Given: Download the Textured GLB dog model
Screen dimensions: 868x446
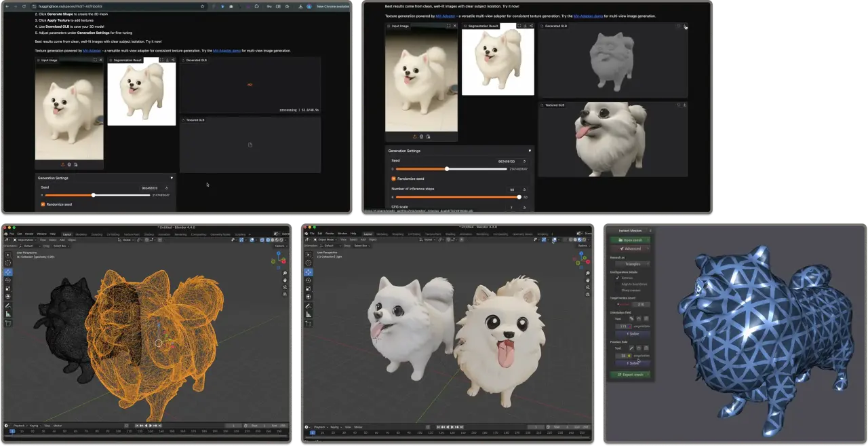Looking at the screenshot, I should click(x=685, y=105).
